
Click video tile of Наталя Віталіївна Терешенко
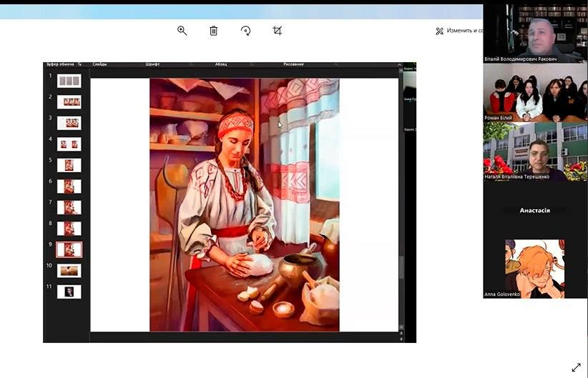coord(535,151)
